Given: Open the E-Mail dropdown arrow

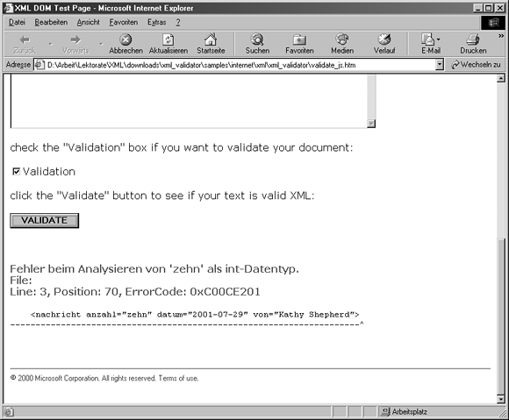Looking at the screenshot, I should pyautogui.click(x=438, y=39).
